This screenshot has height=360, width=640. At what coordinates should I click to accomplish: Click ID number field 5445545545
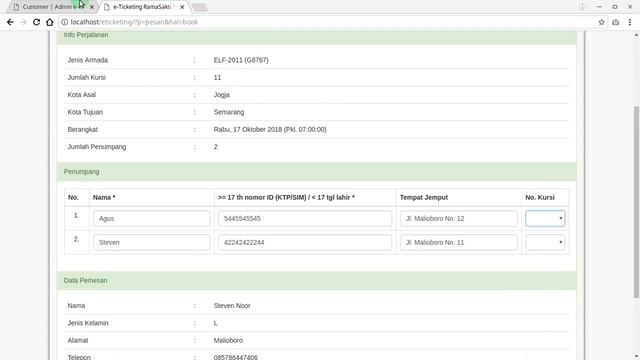(x=305, y=218)
